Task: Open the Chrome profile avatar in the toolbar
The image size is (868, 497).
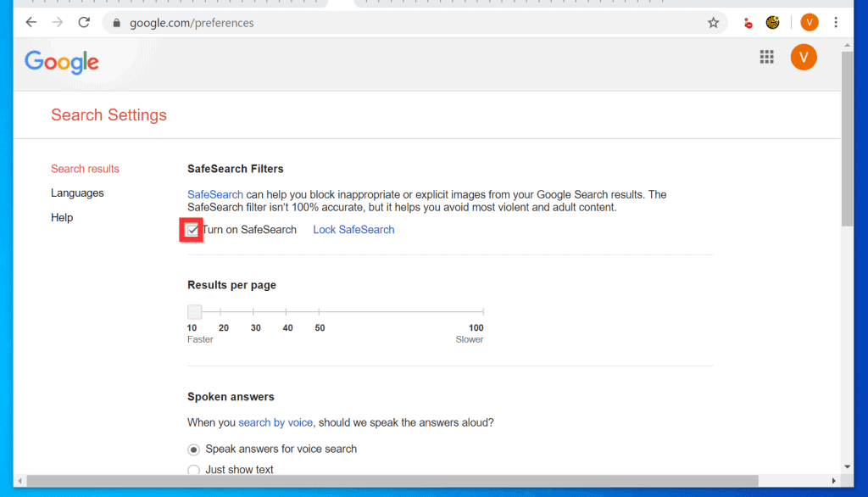Action: tap(810, 23)
